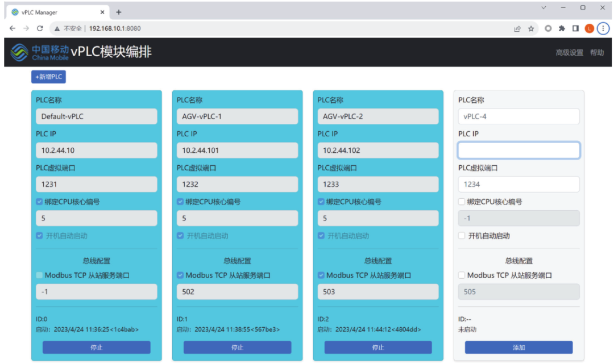Reload the vPLC Manager page
Screen dimensions: 614x364
click(x=40, y=28)
